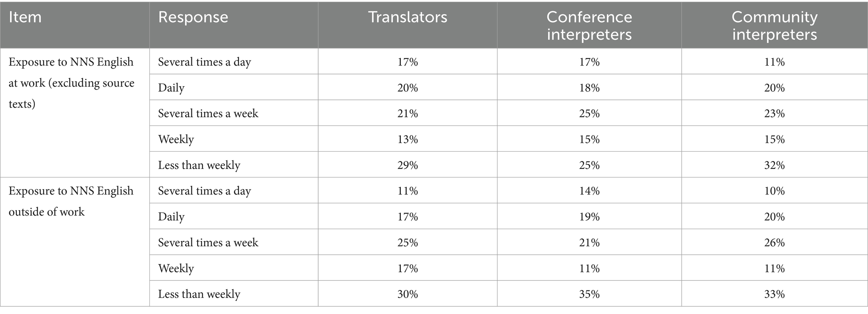Screen dimensions: 868x314
Task: Select the 18% Conference interpreters Daily cell
Action: (x=589, y=87)
